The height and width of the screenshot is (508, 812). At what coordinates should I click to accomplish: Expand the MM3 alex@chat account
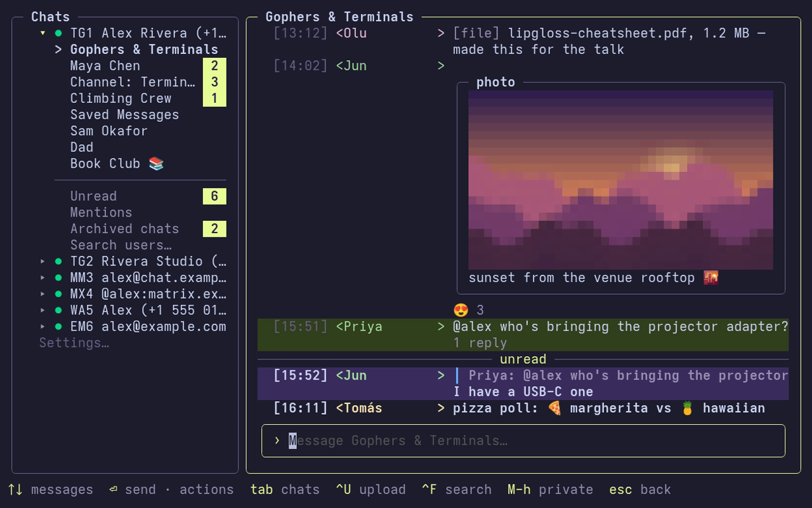click(43, 277)
